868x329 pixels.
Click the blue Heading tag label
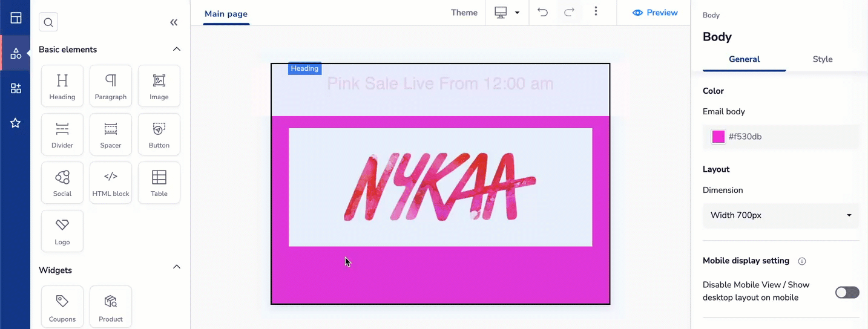(304, 68)
